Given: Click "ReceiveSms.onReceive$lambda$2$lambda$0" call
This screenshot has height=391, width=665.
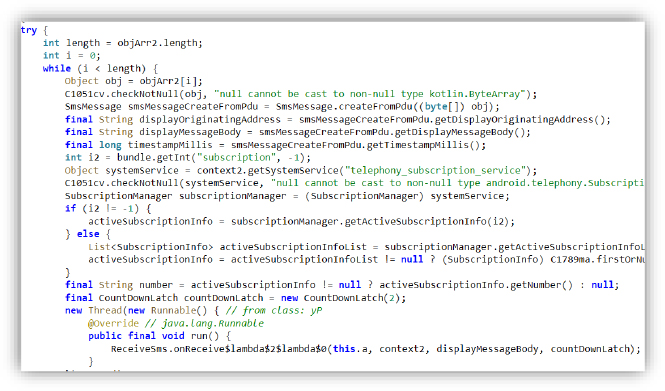Looking at the screenshot, I should [x=219, y=349].
